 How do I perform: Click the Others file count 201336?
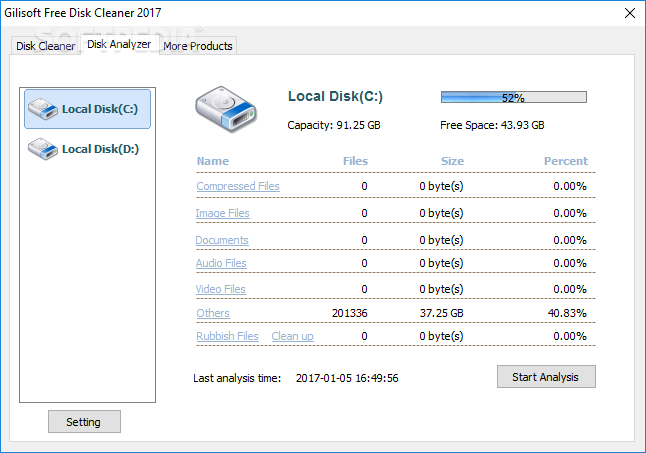coord(349,313)
